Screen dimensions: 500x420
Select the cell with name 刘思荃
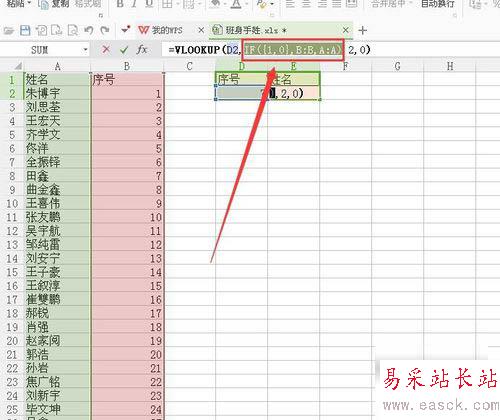pyautogui.click(x=57, y=107)
